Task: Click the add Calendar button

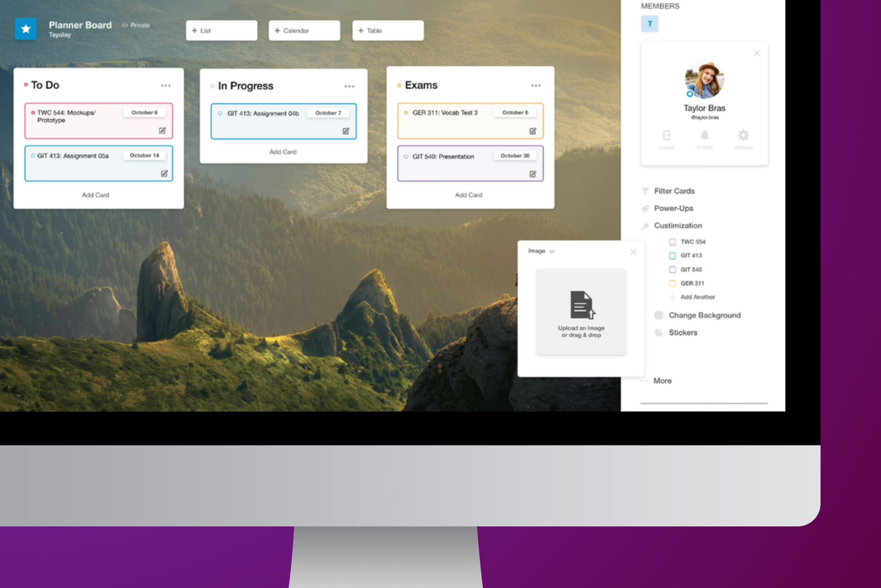Action: (x=304, y=31)
